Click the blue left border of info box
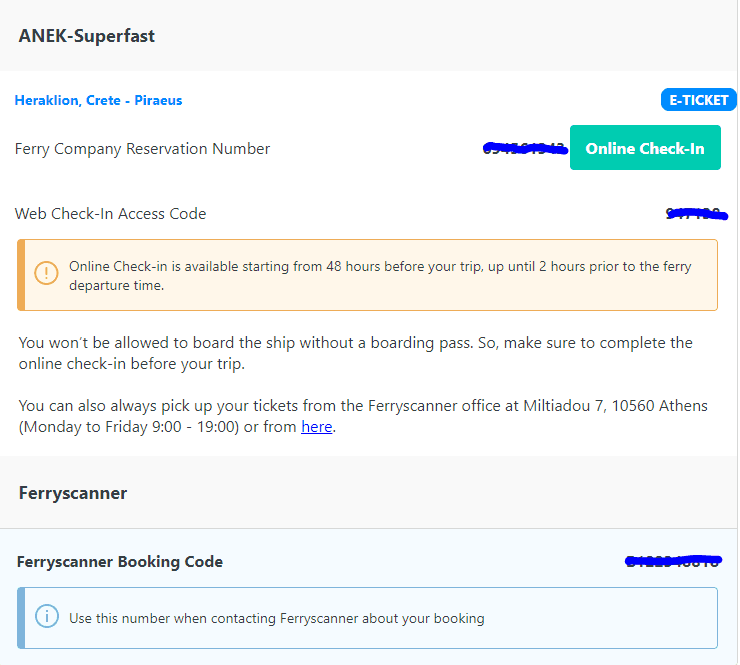Screen dimensions: 740x665 pyautogui.click(x=21, y=617)
